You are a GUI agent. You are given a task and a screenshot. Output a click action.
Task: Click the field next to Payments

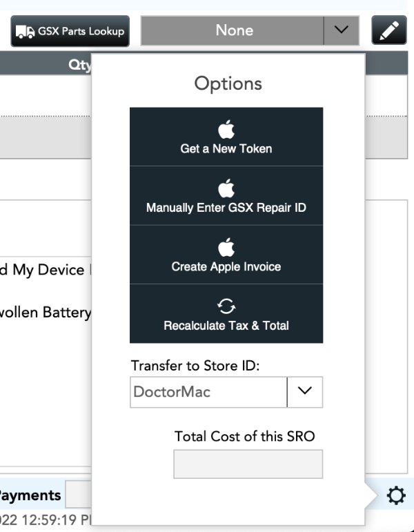click(x=79, y=495)
